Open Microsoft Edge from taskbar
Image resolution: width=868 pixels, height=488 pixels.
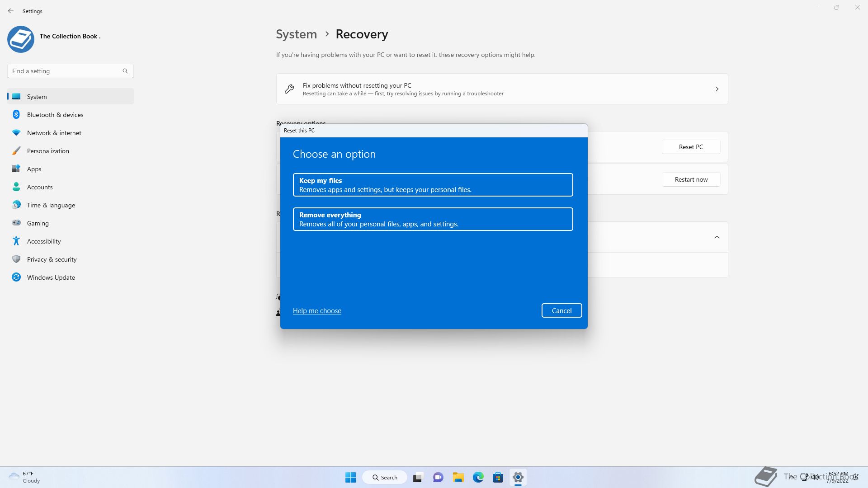[478, 477]
